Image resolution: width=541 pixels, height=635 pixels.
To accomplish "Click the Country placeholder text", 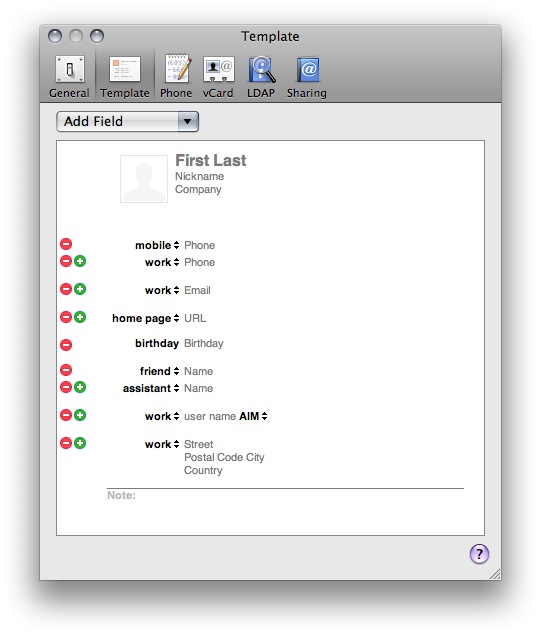I will pos(203,470).
